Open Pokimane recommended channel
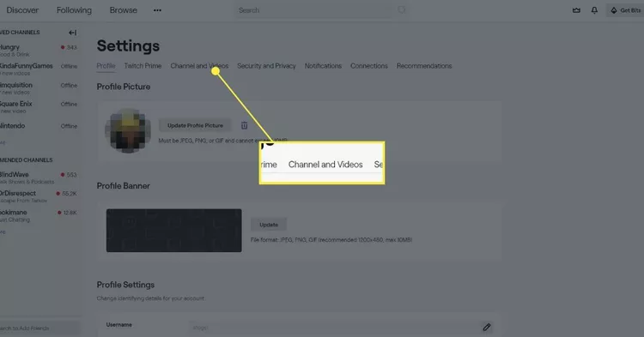 pyautogui.click(x=39, y=215)
